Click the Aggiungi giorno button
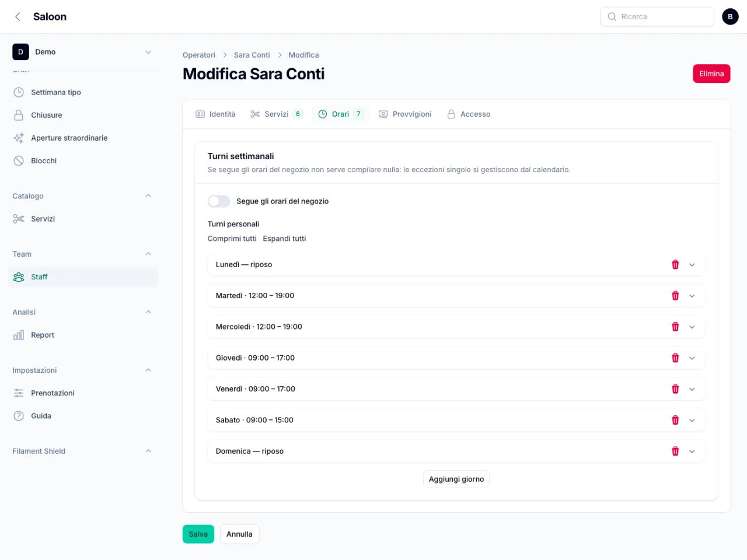747x560 pixels. 456,479
